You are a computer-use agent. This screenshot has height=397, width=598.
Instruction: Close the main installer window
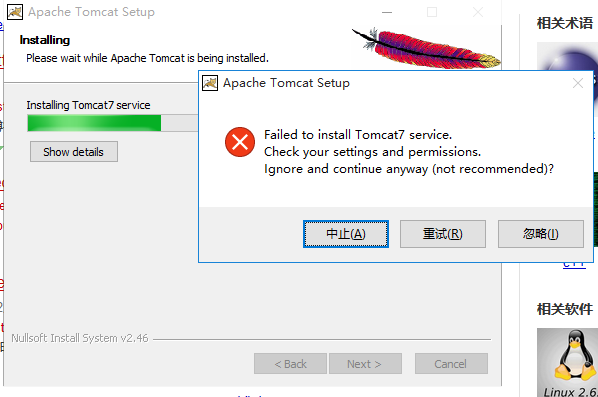tap(478, 12)
